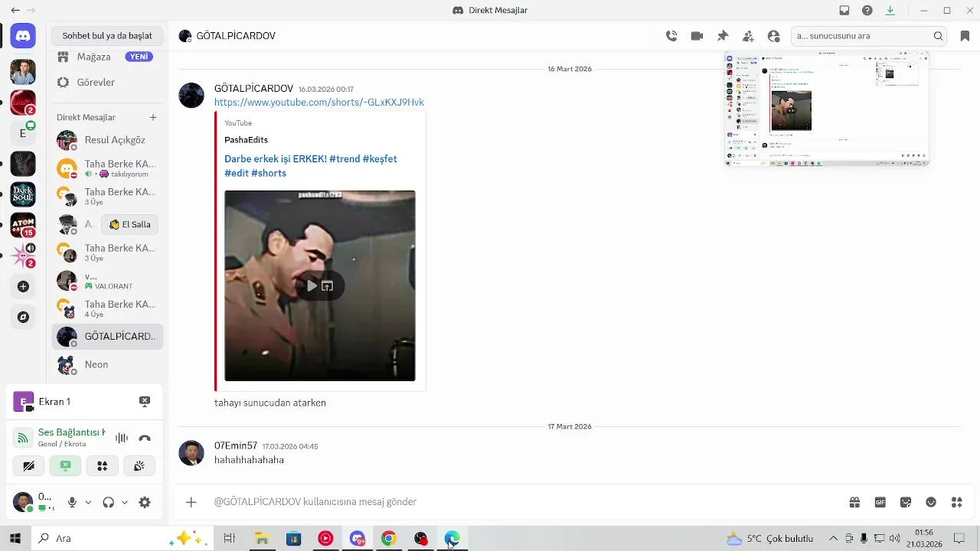Open Resul Açıkgöz conversation
The height and width of the screenshot is (551, 980).
[x=107, y=140]
